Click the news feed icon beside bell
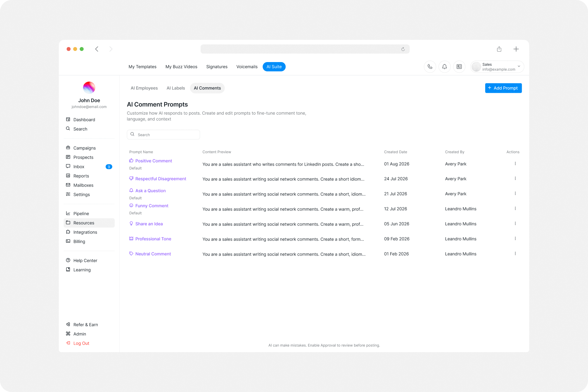The width and height of the screenshot is (588, 392). pyautogui.click(x=459, y=67)
